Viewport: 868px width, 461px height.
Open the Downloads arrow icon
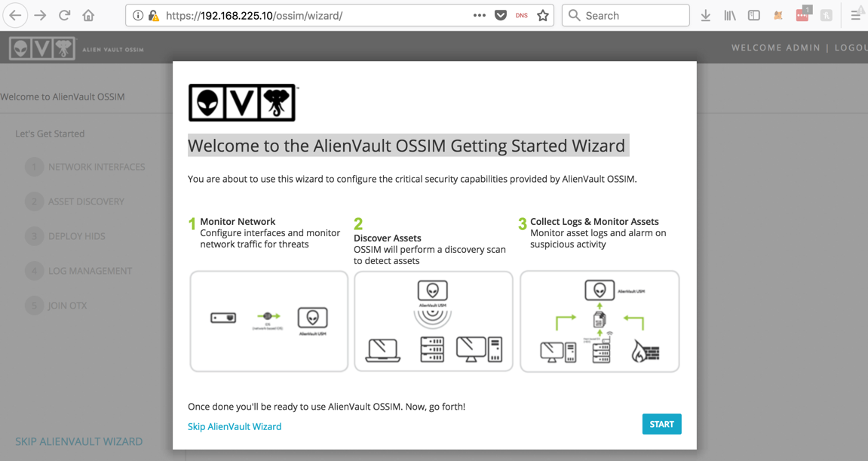coord(705,16)
